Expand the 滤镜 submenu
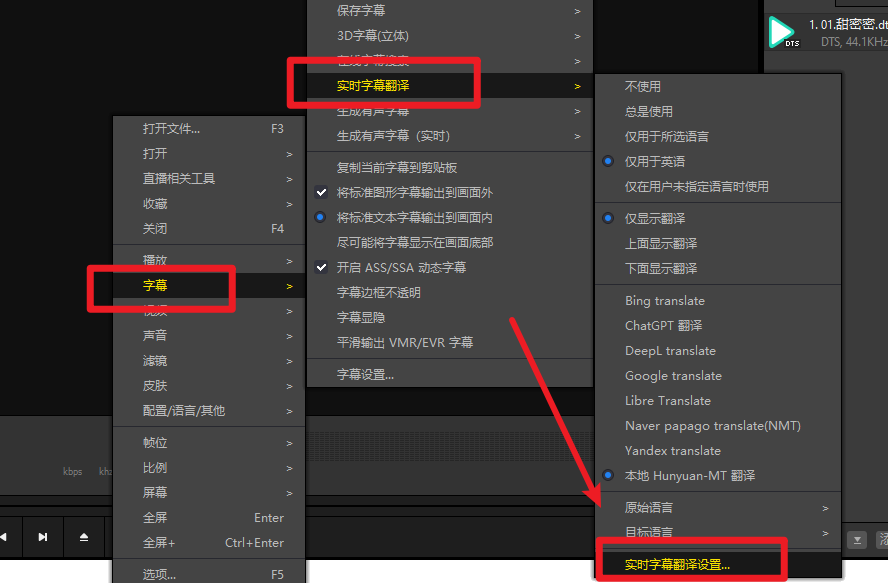The width and height of the screenshot is (888, 583). pos(209,360)
